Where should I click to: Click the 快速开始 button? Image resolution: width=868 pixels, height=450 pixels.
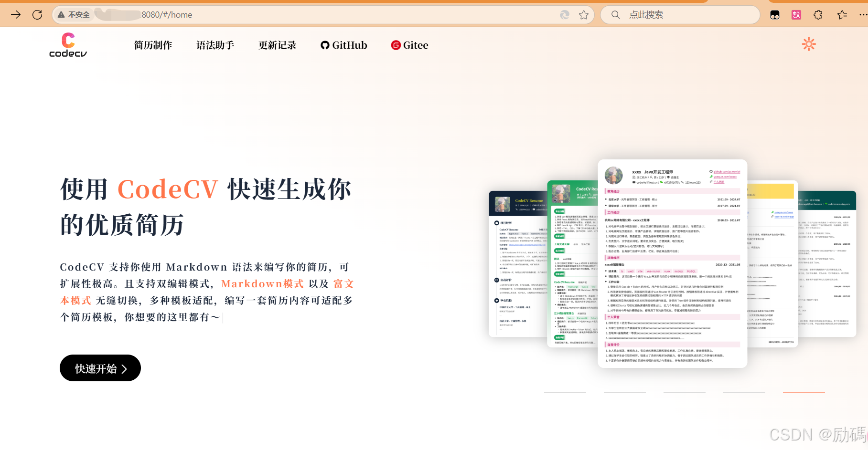(x=100, y=368)
